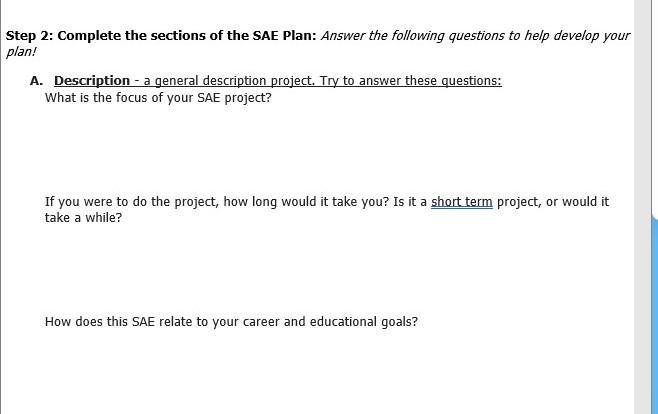
Task: Click the italic word 'plan!'
Action: tap(21, 52)
